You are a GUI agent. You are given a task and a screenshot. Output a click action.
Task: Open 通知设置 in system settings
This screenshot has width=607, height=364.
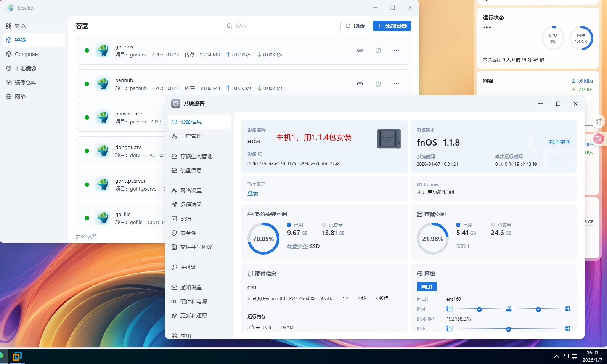[x=199, y=287]
